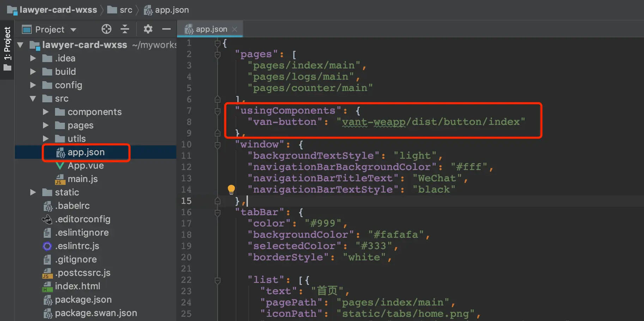
Task: Expand the components folder
Action: pos(46,112)
